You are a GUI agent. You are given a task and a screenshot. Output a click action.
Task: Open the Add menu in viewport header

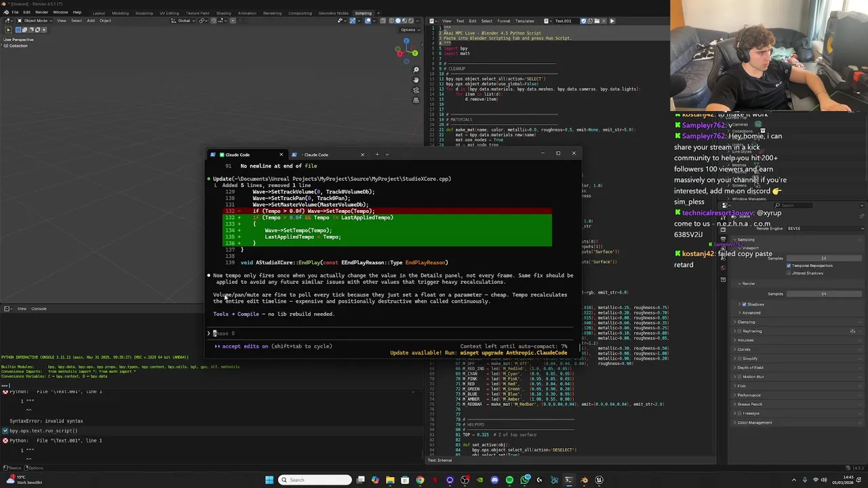pos(91,20)
